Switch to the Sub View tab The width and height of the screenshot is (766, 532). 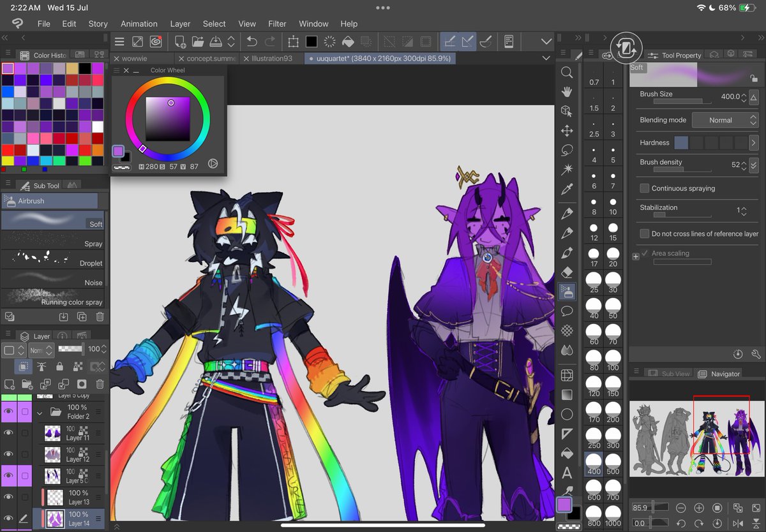[x=670, y=374]
